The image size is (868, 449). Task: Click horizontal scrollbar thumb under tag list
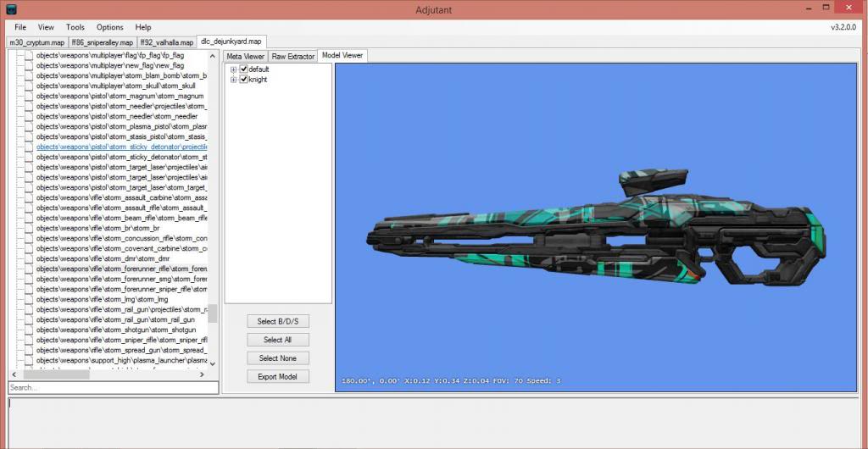click(57, 374)
